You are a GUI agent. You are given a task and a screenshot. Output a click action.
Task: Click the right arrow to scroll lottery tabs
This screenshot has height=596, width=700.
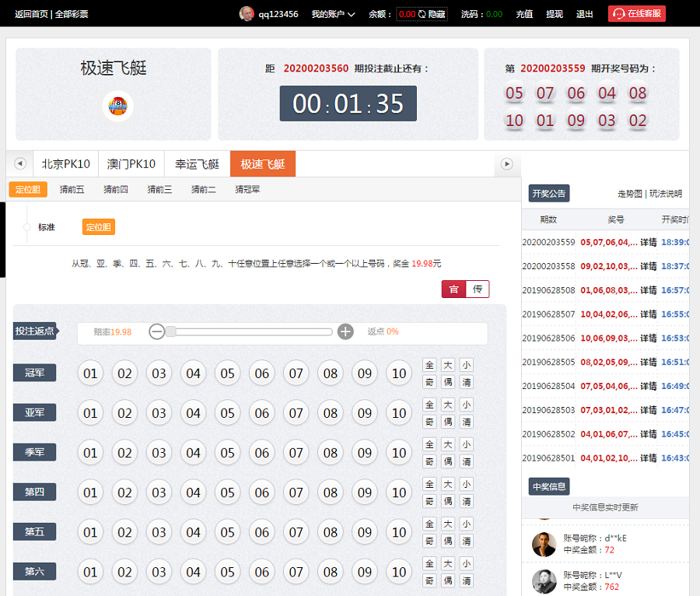click(x=507, y=164)
